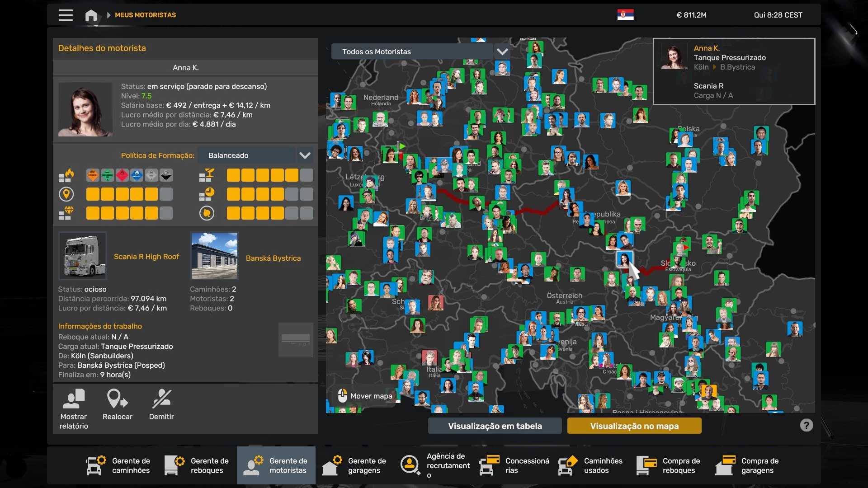Click the long distance skill bar
Viewport: 868px width, 488px height.
(129, 194)
